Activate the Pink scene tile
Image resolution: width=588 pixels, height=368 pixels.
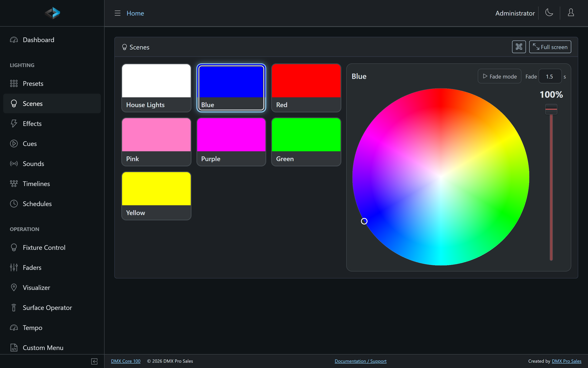(156, 142)
